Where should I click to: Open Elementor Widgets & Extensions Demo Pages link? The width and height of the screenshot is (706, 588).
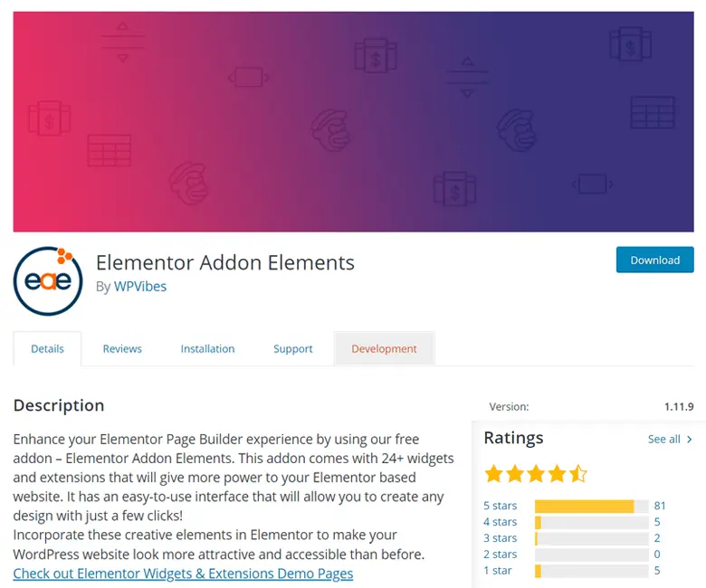coord(183,574)
